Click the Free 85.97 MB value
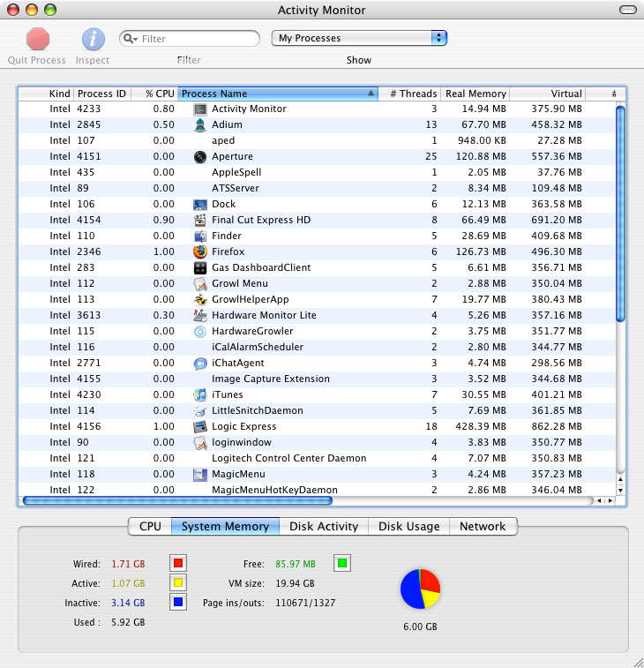 tap(296, 564)
